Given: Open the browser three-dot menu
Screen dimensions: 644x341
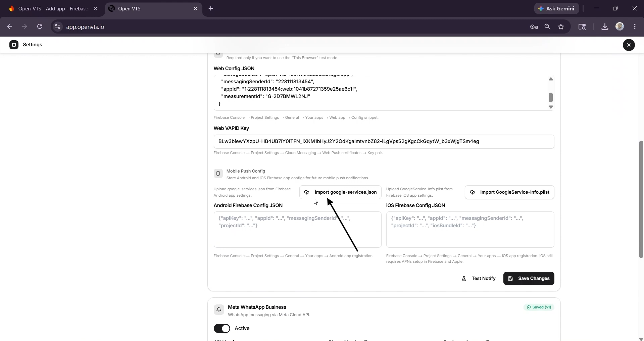Looking at the screenshot, I should (635, 27).
